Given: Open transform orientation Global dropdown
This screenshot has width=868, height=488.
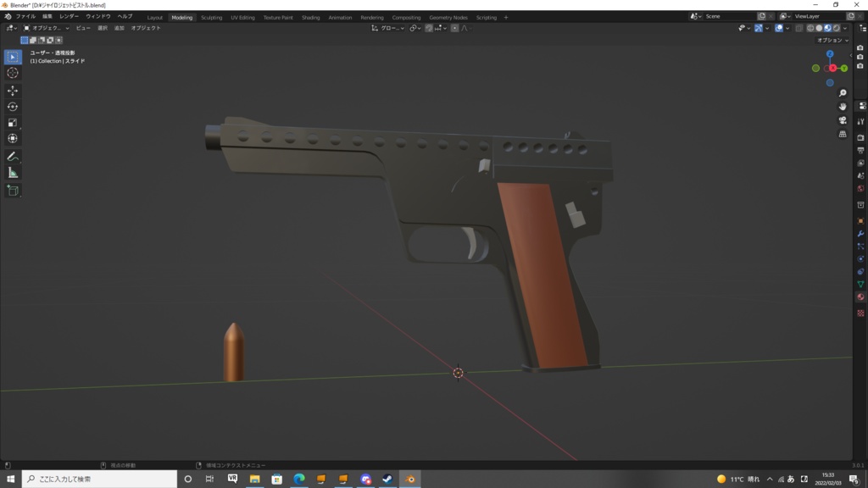Looking at the screenshot, I should coord(388,28).
